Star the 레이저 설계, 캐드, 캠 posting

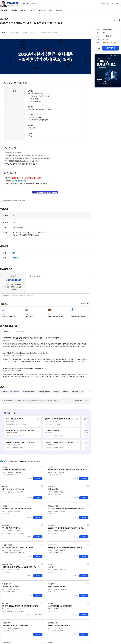pyautogui.click(x=42, y=486)
